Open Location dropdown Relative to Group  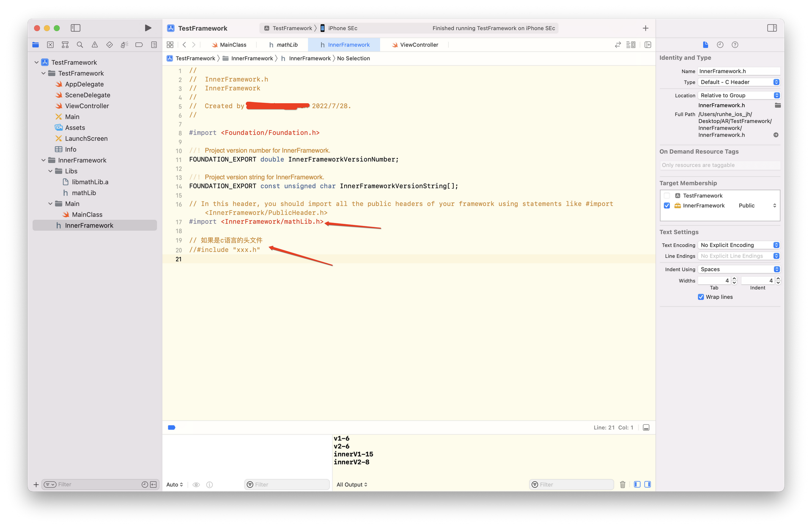[x=739, y=96]
